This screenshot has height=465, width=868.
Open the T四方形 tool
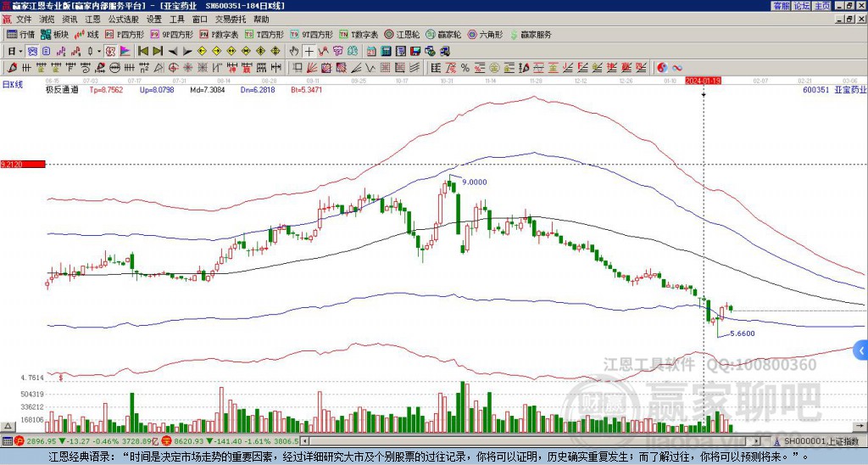(x=264, y=34)
